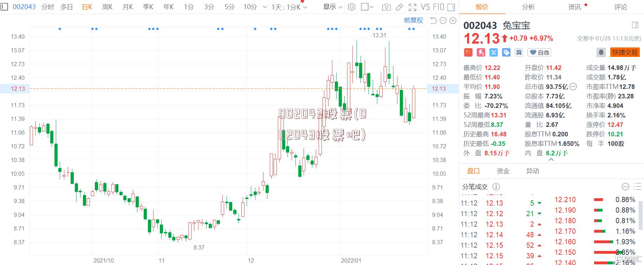
Task: Open the 评论 comments tab
Action: [x=621, y=7]
